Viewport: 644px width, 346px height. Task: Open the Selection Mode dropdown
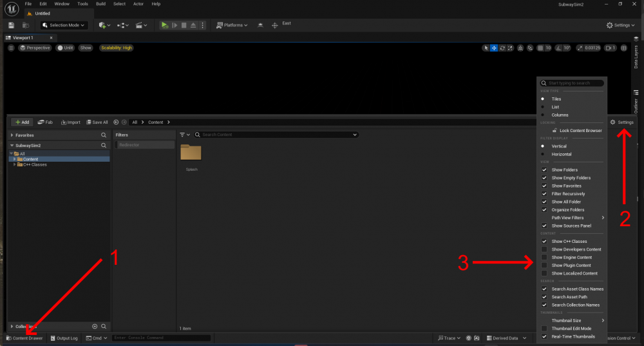coord(66,25)
